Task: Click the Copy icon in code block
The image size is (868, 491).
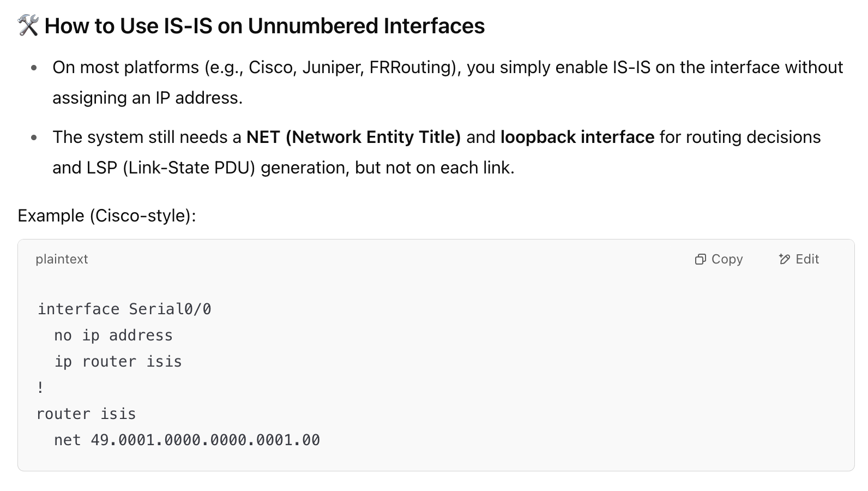Action: coord(701,259)
